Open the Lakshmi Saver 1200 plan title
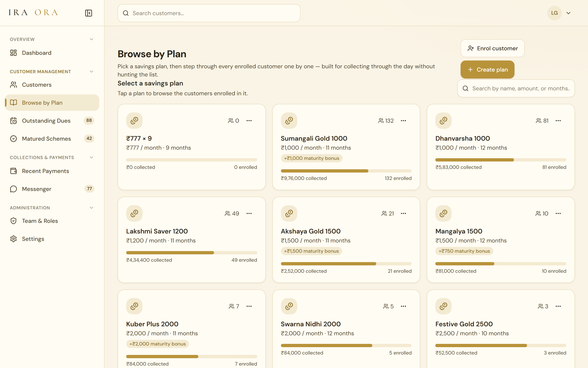 (x=157, y=231)
